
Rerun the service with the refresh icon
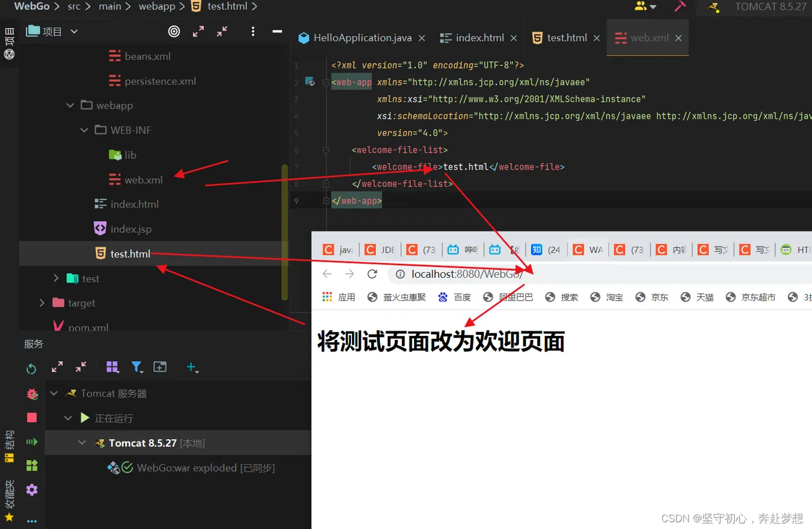point(31,369)
